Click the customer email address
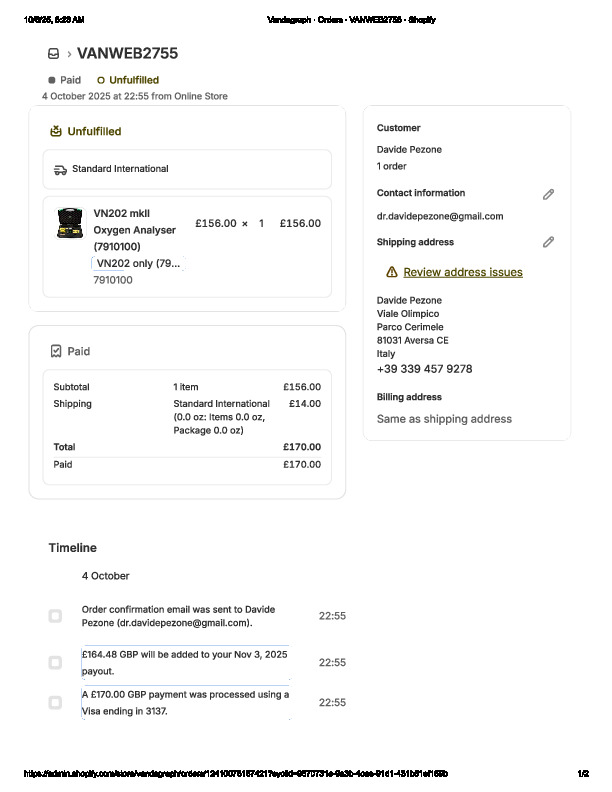Screen dimensions: 612x792 439,216
